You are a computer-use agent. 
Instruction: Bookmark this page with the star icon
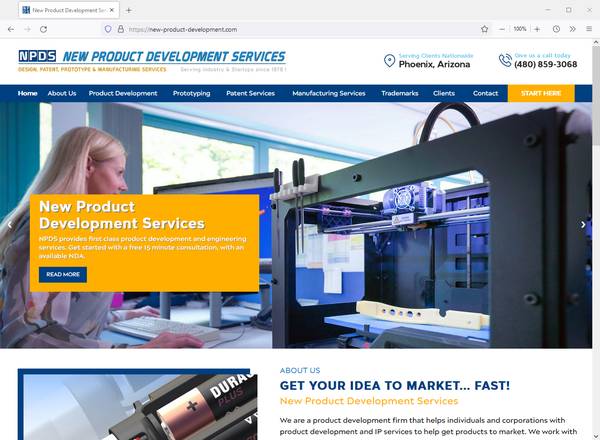[484, 29]
